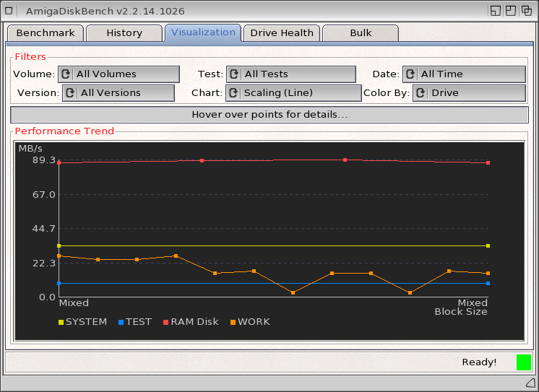Click the cycle icon on Test chooser

pyautogui.click(x=234, y=74)
